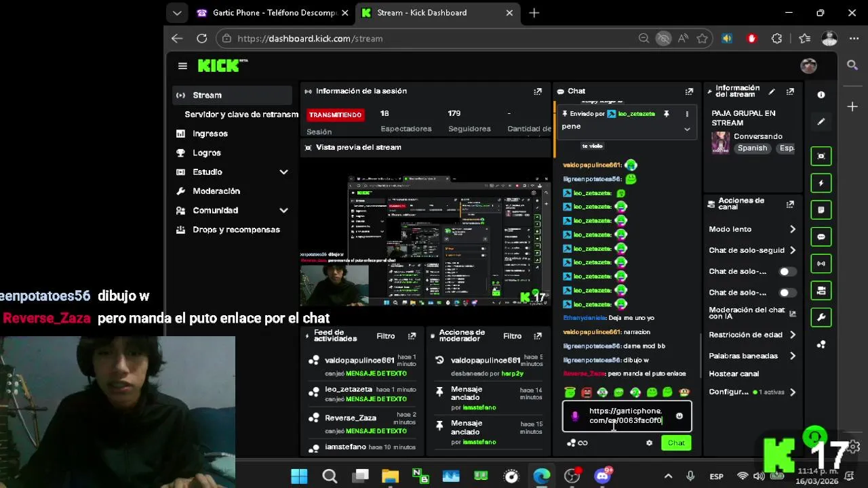The image size is (868, 488).
Task: Pop out the Información del stream panel
Action: pos(790,91)
